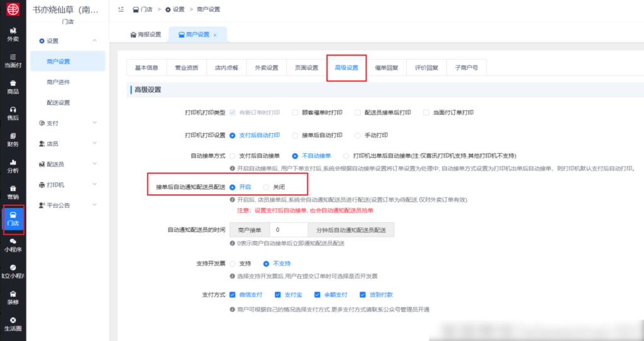Select 支付后自动打印 radio option
644x341 pixels.
233,136
